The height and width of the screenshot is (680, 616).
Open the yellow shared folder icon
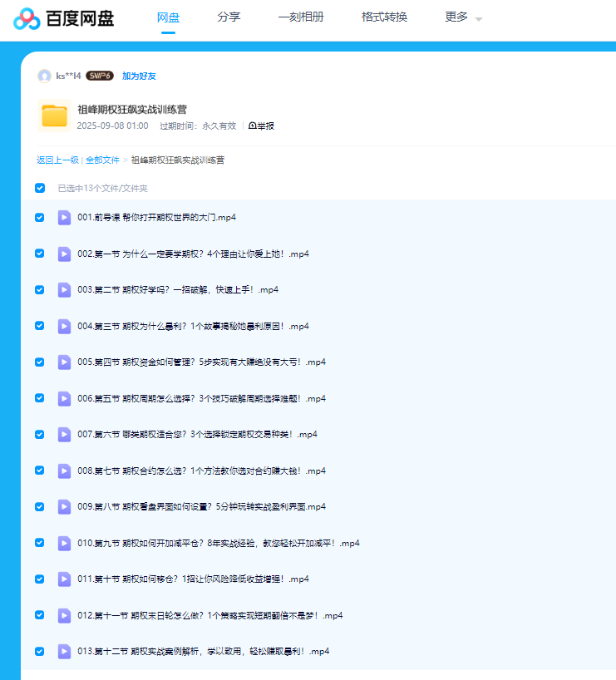54,116
